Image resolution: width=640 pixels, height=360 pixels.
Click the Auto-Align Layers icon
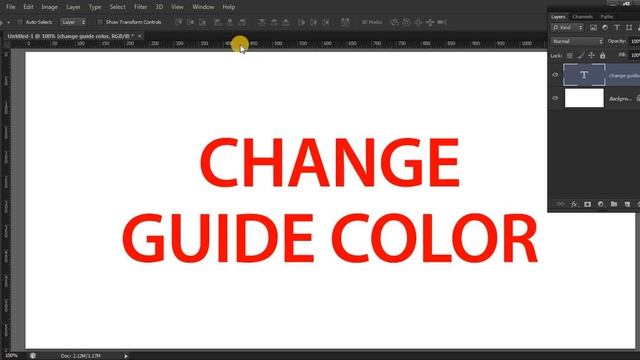point(345,22)
